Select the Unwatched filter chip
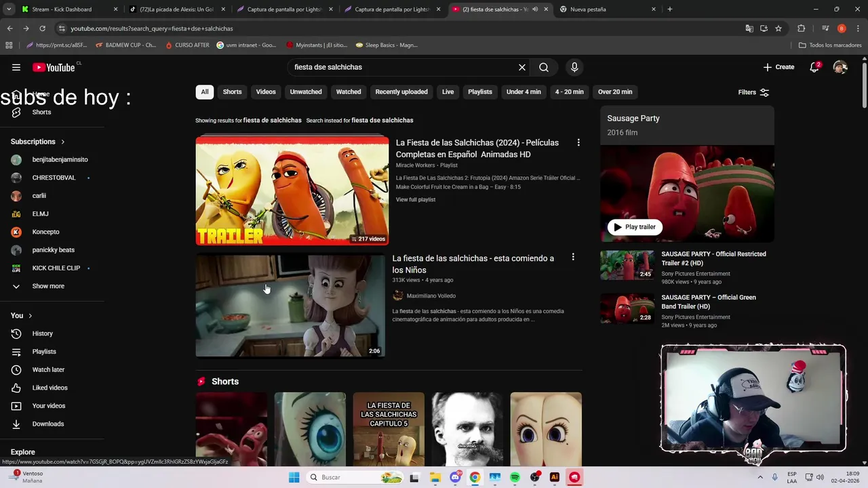The height and width of the screenshot is (488, 868). [x=306, y=91]
